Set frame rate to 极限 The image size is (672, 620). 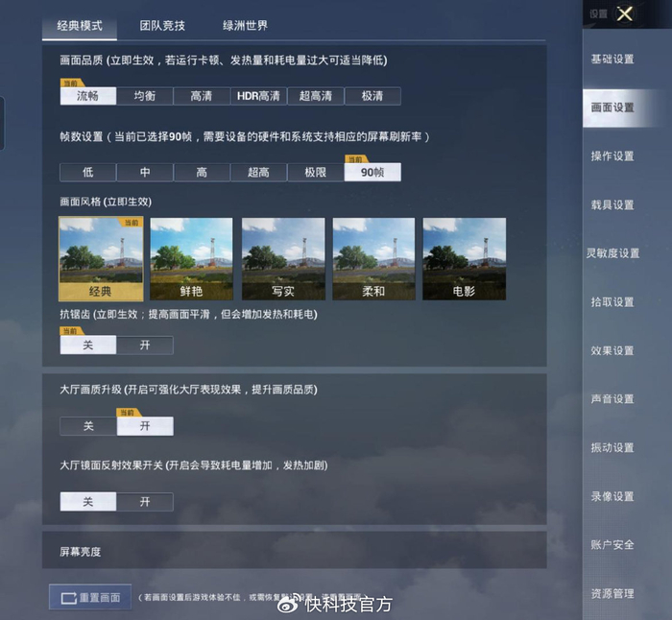tap(316, 172)
